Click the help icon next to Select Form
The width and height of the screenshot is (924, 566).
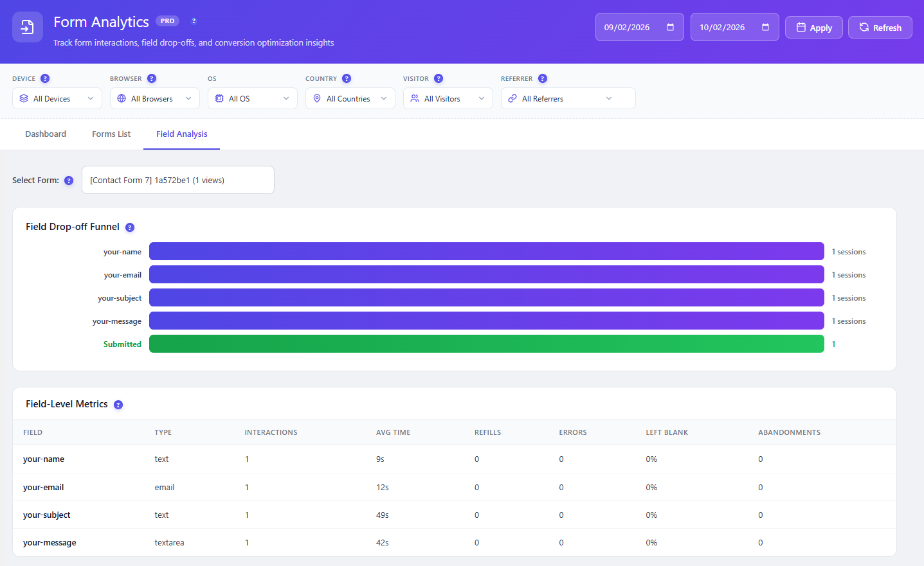tap(69, 180)
